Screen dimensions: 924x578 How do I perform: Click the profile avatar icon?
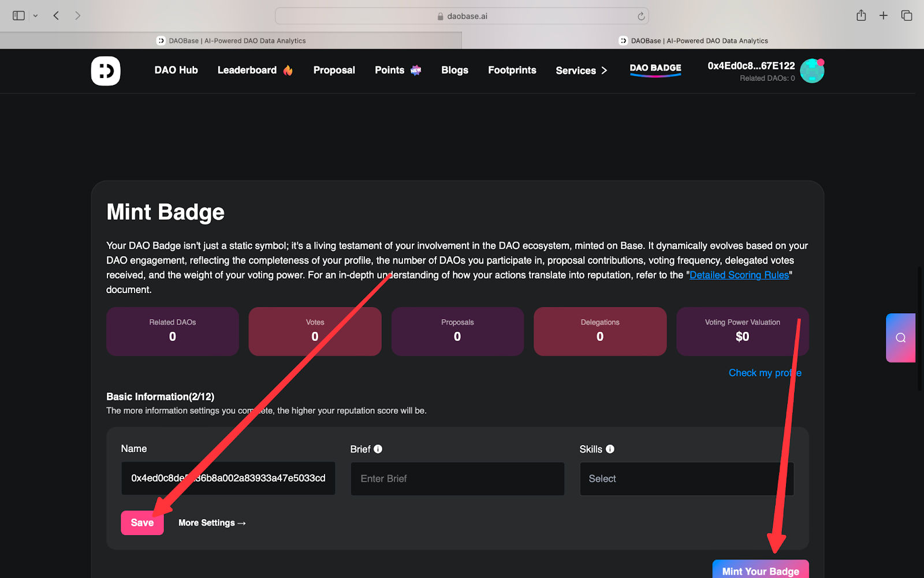(x=812, y=71)
